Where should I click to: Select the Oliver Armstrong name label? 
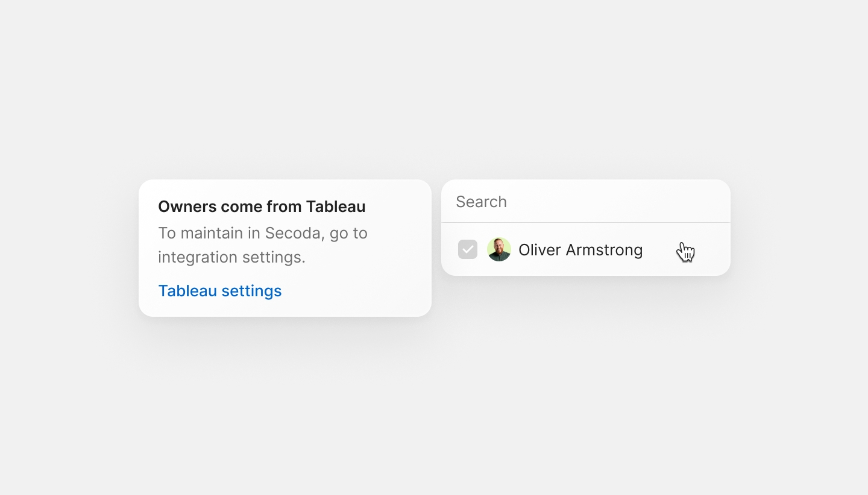pyautogui.click(x=580, y=250)
